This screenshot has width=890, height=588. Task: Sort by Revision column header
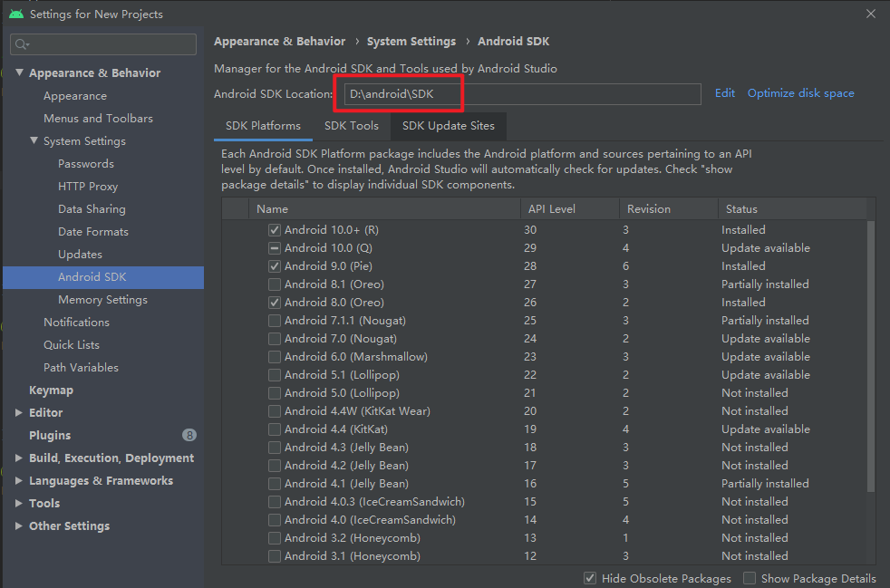pyautogui.click(x=669, y=209)
